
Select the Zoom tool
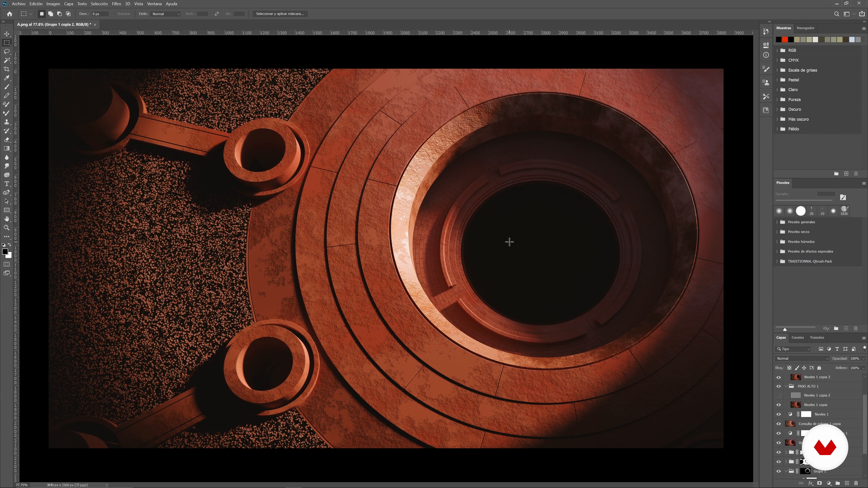7,228
